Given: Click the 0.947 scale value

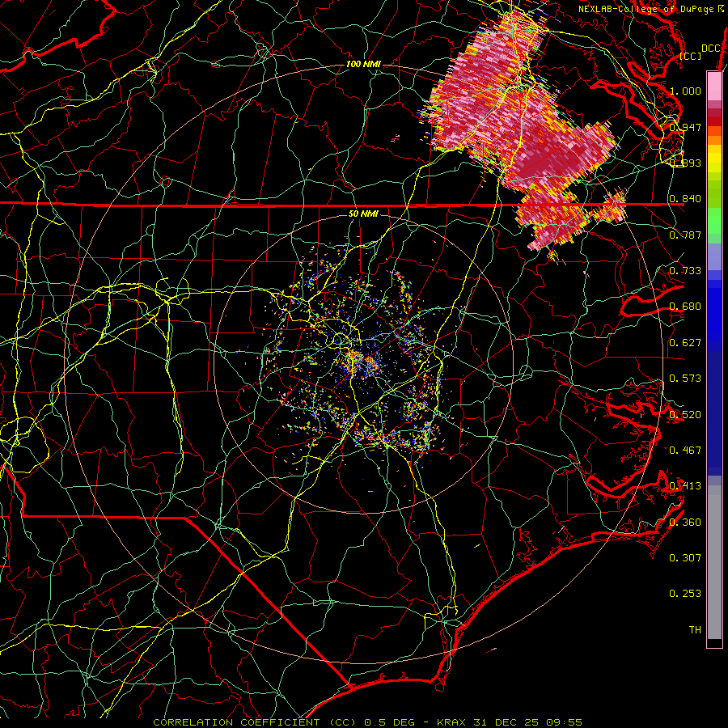Looking at the screenshot, I should click(685, 127).
